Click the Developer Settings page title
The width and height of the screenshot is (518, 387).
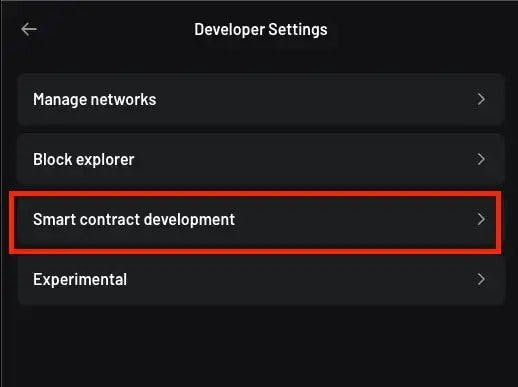point(261,30)
